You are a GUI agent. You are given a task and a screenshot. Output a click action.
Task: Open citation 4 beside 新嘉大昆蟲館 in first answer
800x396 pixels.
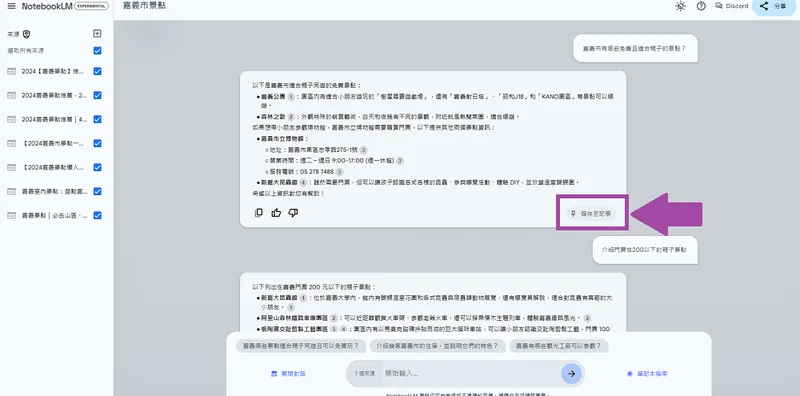(x=304, y=182)
